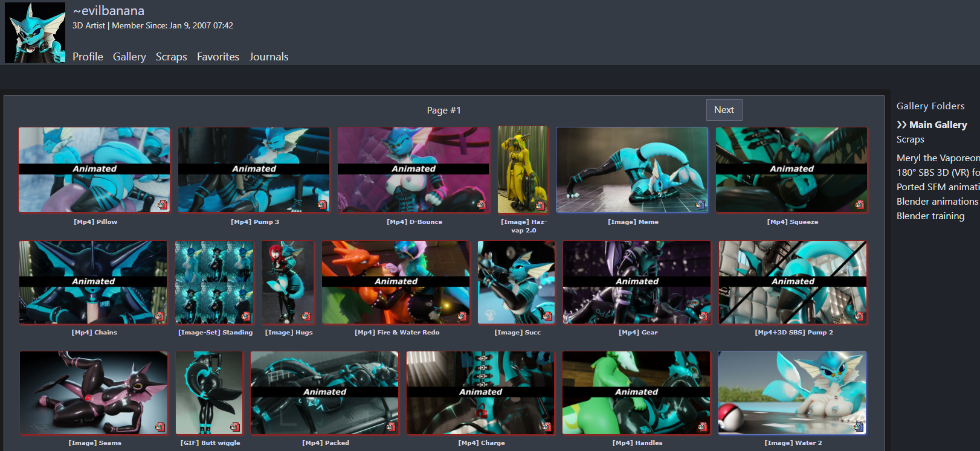Go to the Favorites tab
The height and width of the screenshot is (451, 980).
click(x=218, y=57)
